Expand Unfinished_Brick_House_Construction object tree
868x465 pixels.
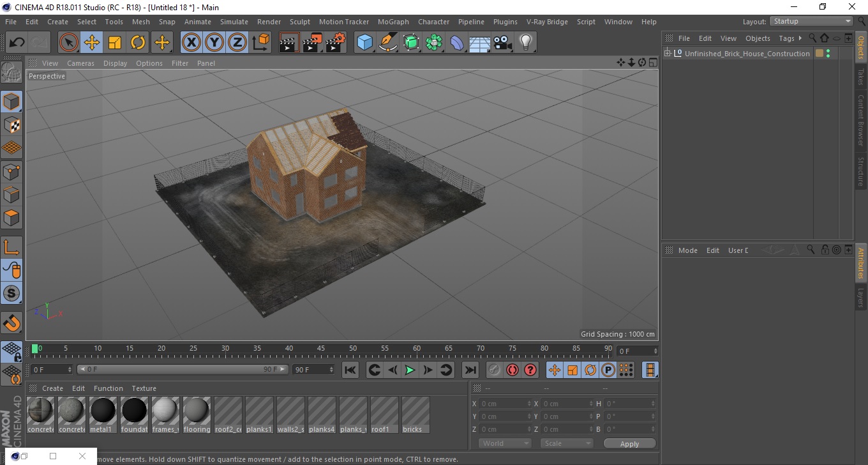(668, 54)
